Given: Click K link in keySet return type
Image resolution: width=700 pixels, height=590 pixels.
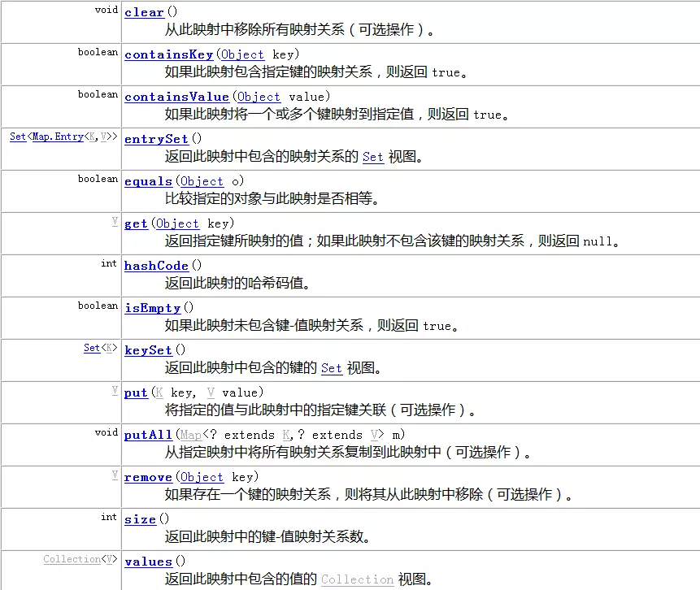Looking at the screenshot, I should (x=108, y=348).
